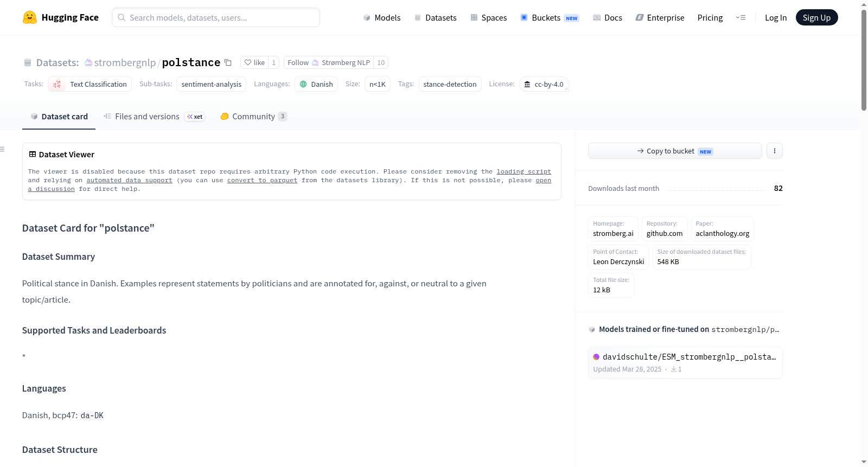Click the xet badge icon
The height and width of the screenshot is (467, 868).
click(x=195, y=117)
